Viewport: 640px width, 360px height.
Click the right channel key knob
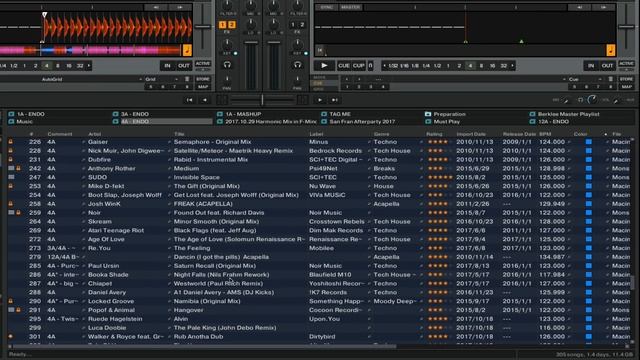[298, 45]
